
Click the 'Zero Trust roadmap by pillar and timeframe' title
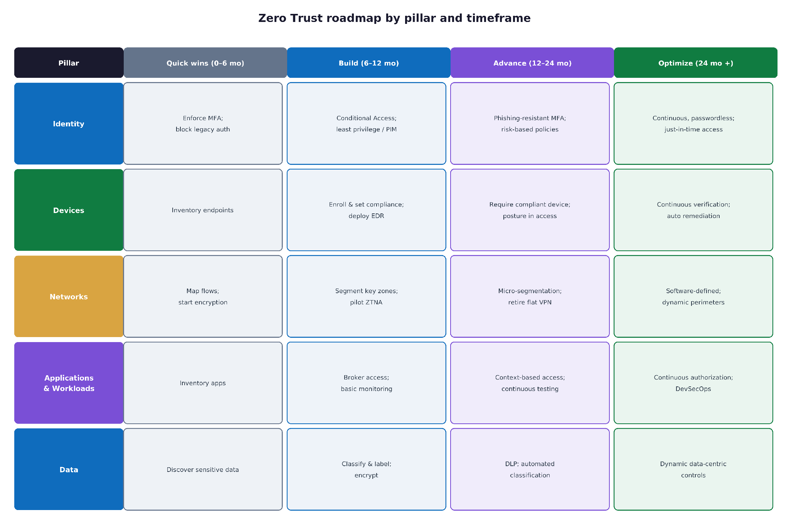point(394,18)
